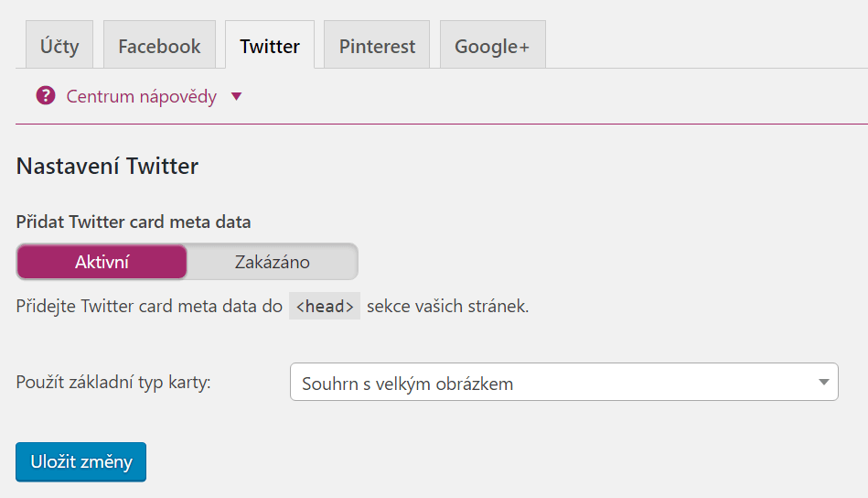Click the purple divider under the help center
The image size is (868, 498).
click(442, 124)
